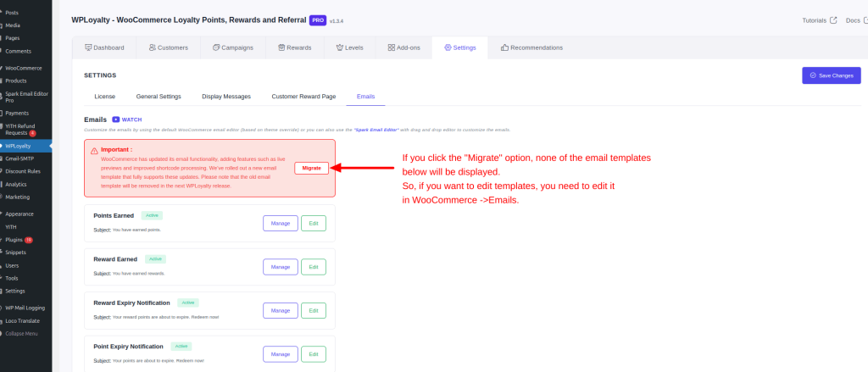Click the Tutorials external link icon
This screenshot has width=868, height=372.
(x=833, y=20)
